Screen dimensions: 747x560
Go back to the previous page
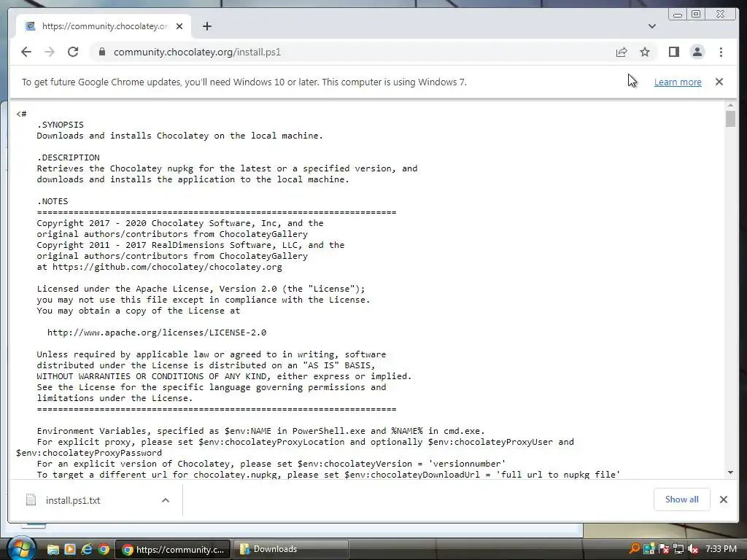tap(26, 52)
